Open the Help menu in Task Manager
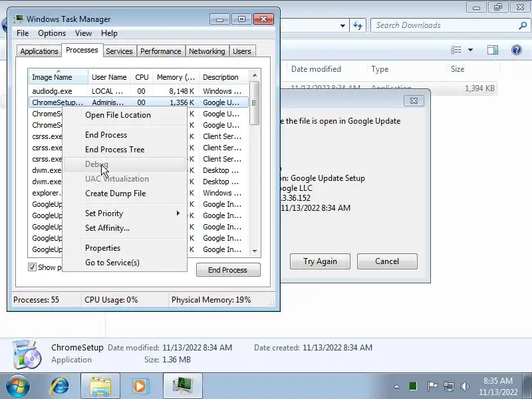This screenshot has height=399, width=532. click(109, 33)
